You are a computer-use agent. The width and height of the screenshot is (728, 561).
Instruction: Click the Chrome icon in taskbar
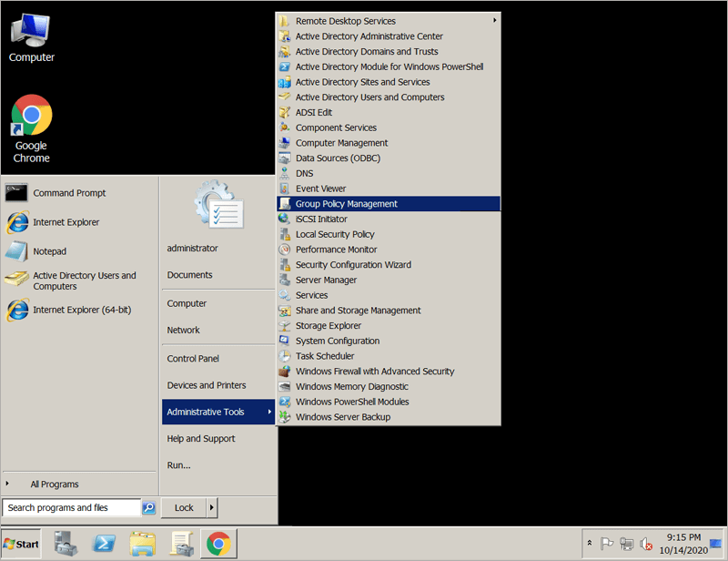pos(218,545)
